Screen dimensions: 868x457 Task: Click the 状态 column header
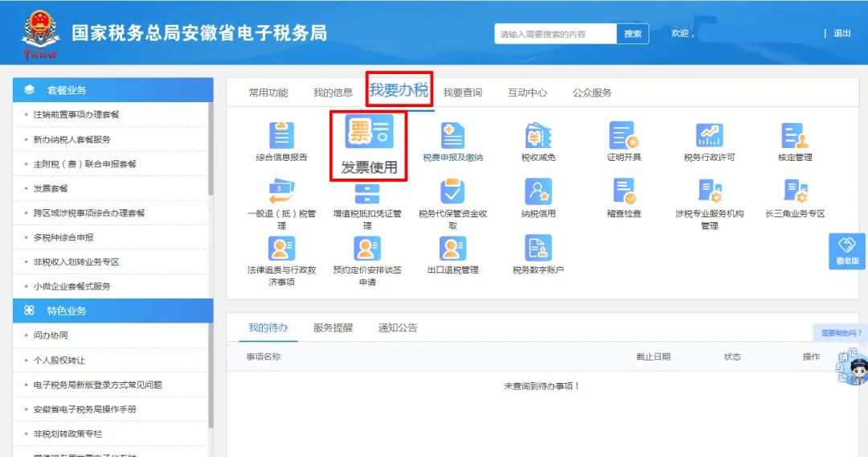732,356
